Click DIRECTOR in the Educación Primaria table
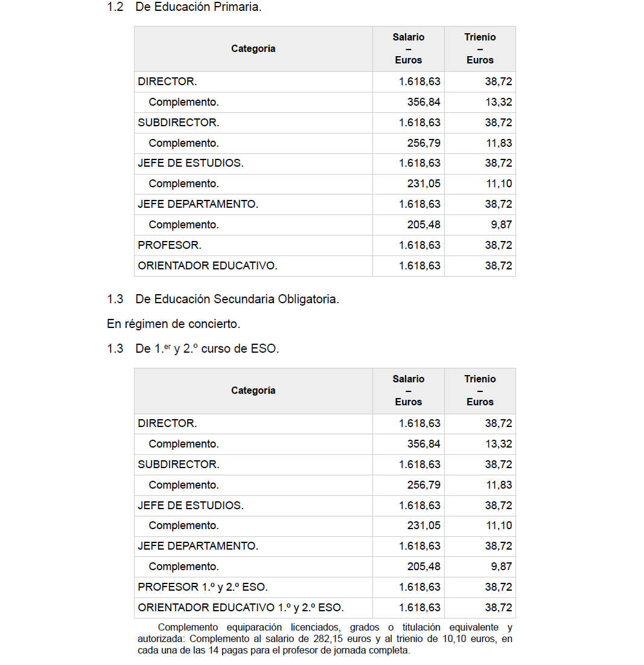This screenshot has width=644, height=665. point(167,82)
